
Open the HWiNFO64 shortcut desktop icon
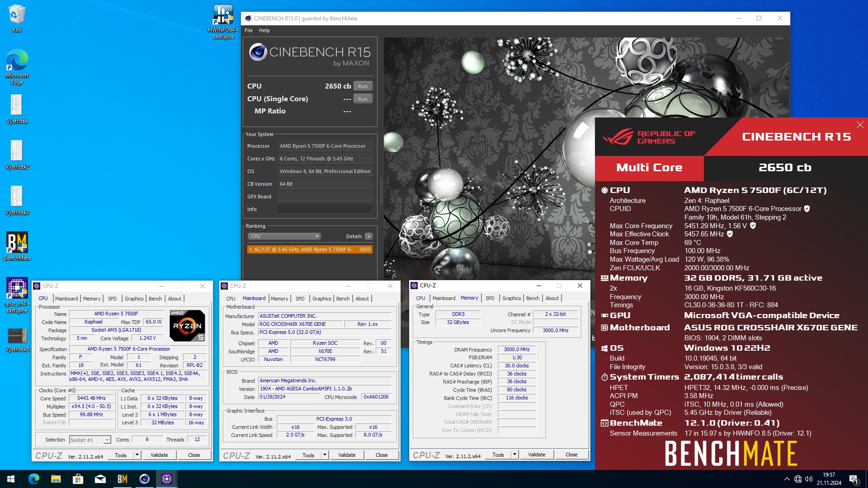click(x=223, y=22)
